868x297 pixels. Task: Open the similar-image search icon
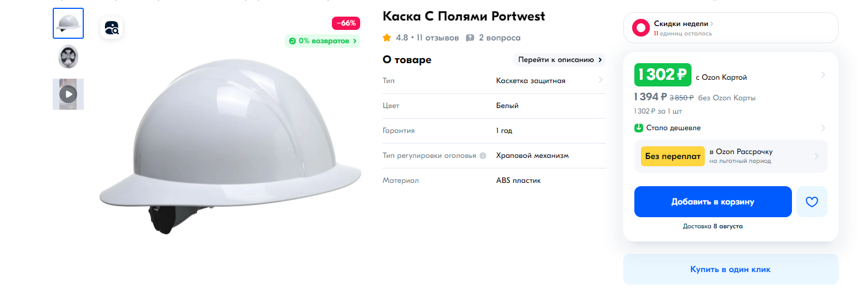[112, 28]
